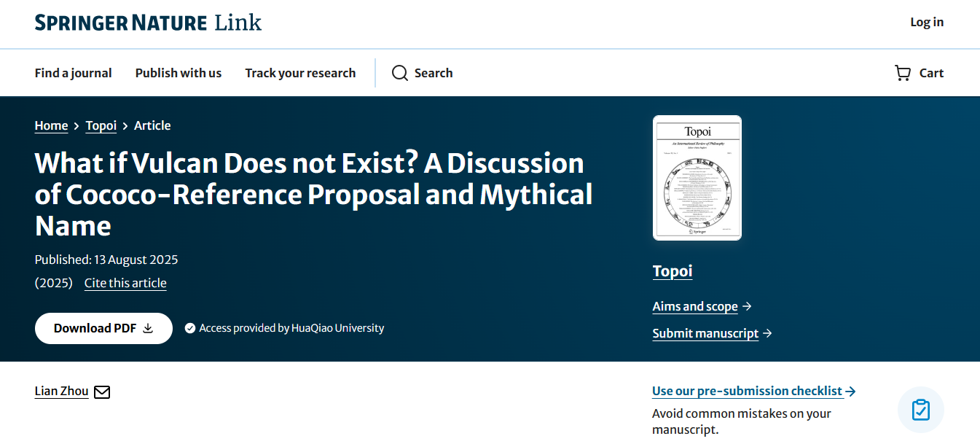
Task: Click the clipboard checklist icon
Action: 920,410
